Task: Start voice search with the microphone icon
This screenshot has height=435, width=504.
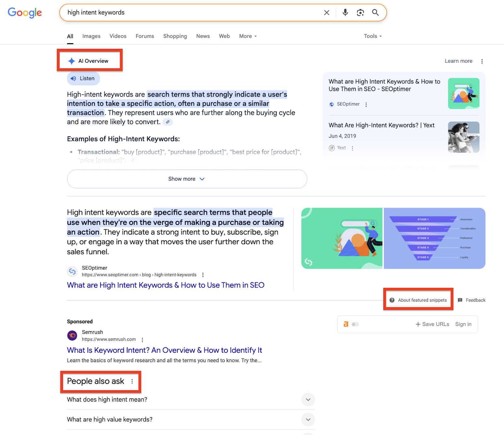Action: pos(345,12)
